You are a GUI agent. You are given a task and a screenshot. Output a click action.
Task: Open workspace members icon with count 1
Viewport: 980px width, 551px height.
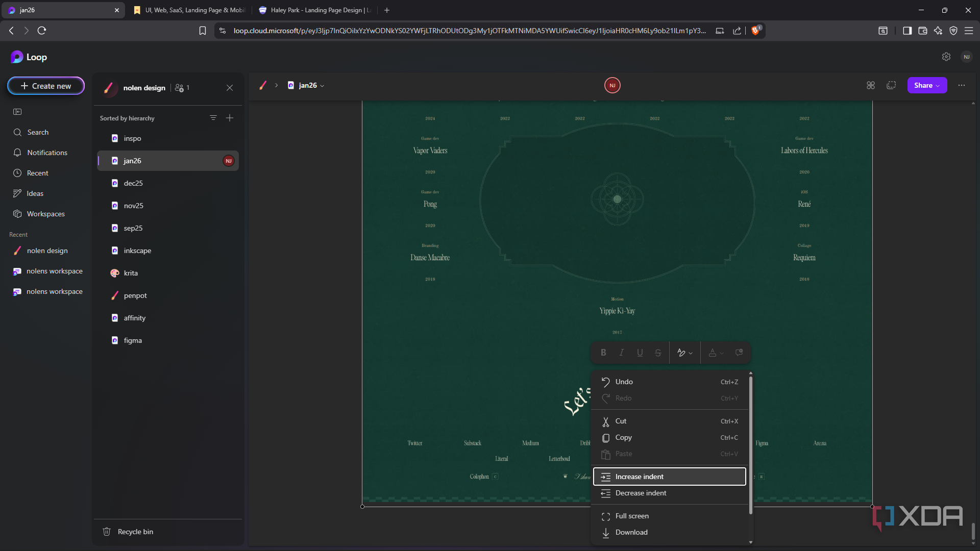182,88
